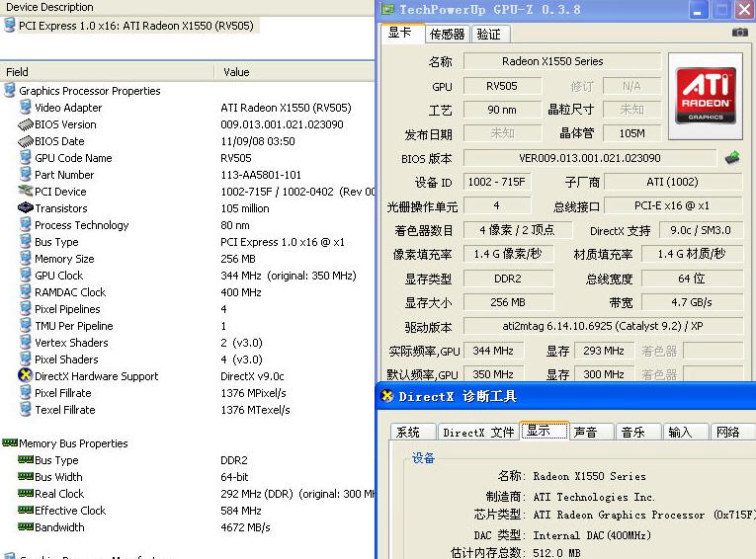Click the value 113-AA5801-101
The image size is (756, 559).
pyautogui.click(x=261, y=175)
